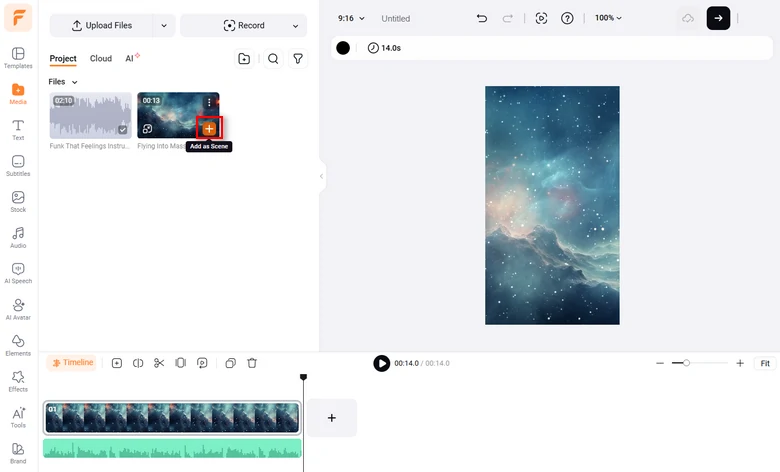Click the timeline icon right of scissors
Viewport: 780px width, 472px height.
point(181,363)
